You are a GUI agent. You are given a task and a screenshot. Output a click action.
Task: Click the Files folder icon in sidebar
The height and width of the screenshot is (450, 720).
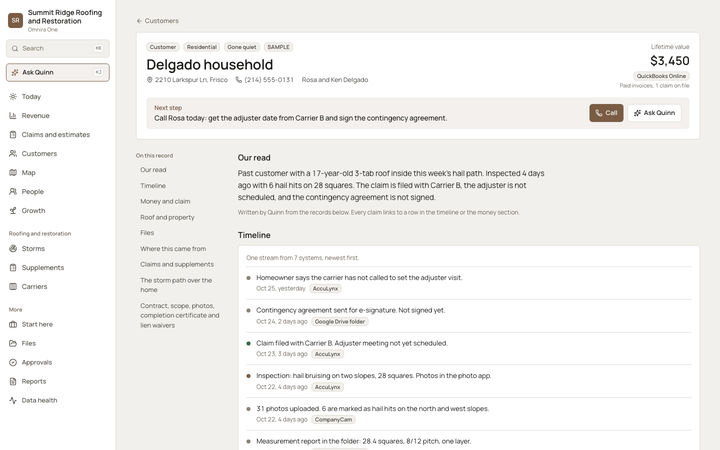[13, 343]
